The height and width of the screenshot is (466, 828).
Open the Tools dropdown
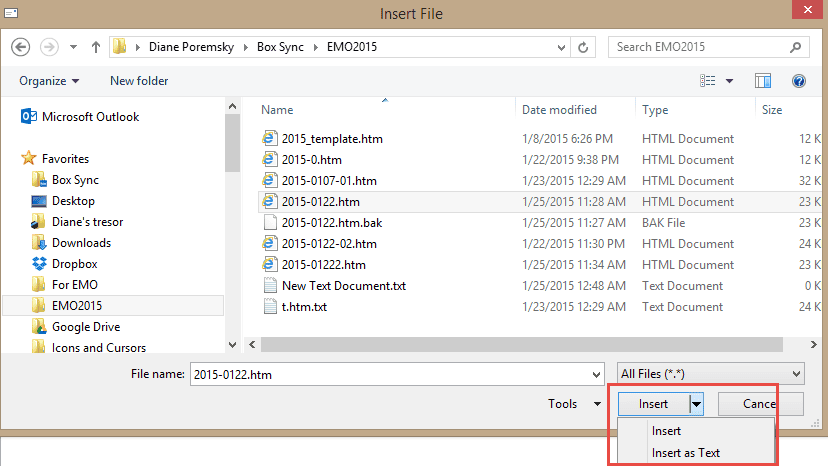click(x=575, y=404)
